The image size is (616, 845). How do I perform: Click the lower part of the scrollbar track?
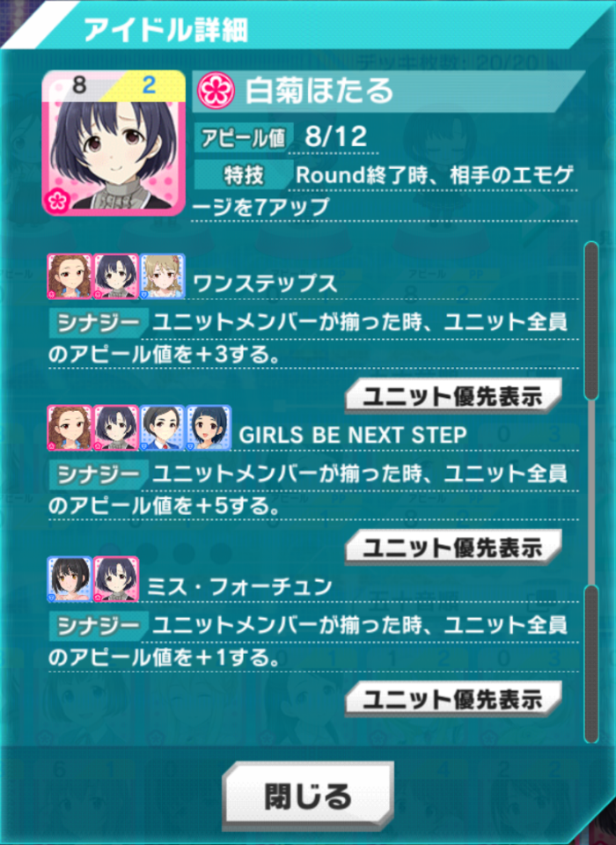(591, 664)
